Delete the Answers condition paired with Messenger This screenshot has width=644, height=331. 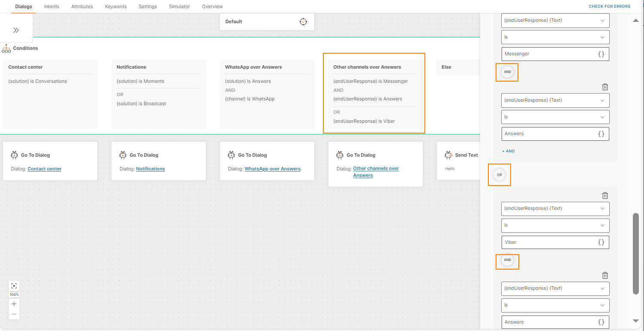point(605,87)
